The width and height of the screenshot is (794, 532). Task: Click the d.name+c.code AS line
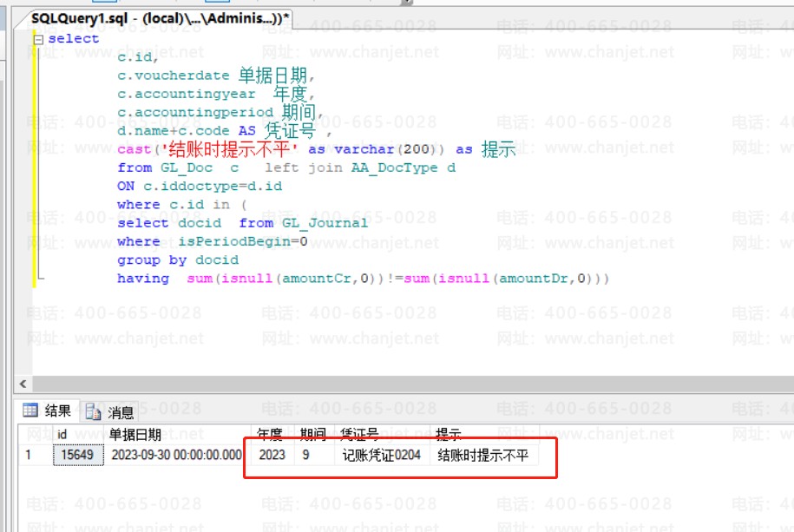(x=225, y=131)
